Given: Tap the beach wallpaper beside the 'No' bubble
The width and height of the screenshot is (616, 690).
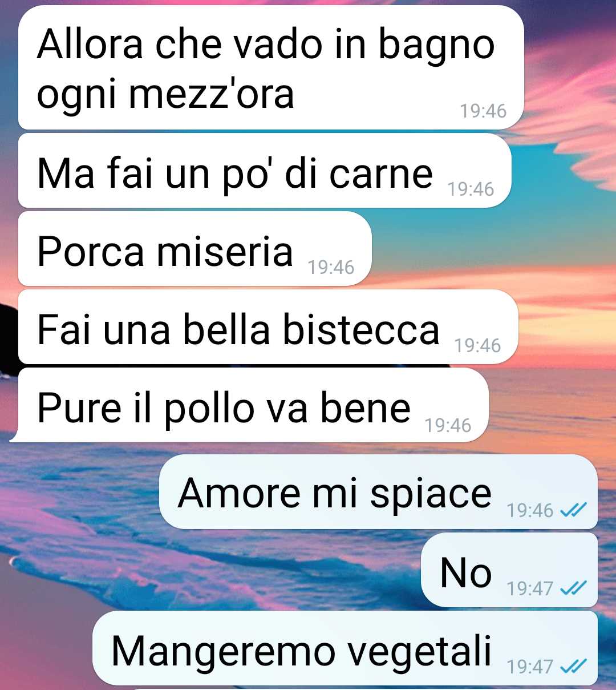Looking at the screenshot, I should (x=211, y=571).
